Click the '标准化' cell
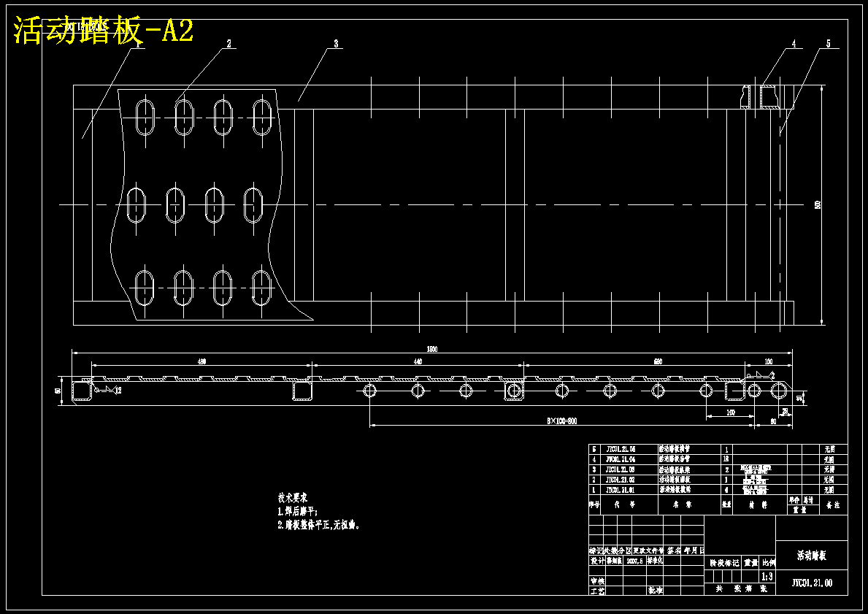Image resolution: width=868 pixels, height=614 pixels. [655, 560]
